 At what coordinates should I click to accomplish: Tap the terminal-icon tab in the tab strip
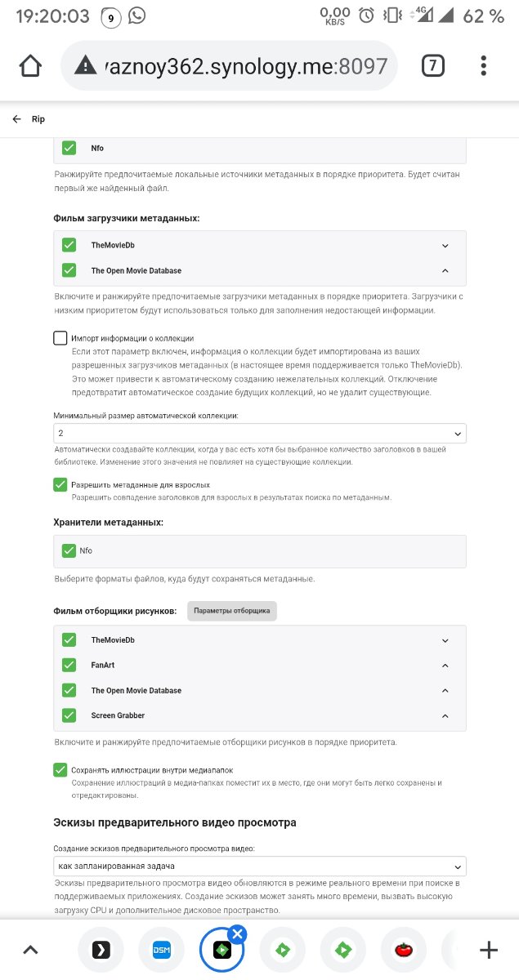coord(101,950)
